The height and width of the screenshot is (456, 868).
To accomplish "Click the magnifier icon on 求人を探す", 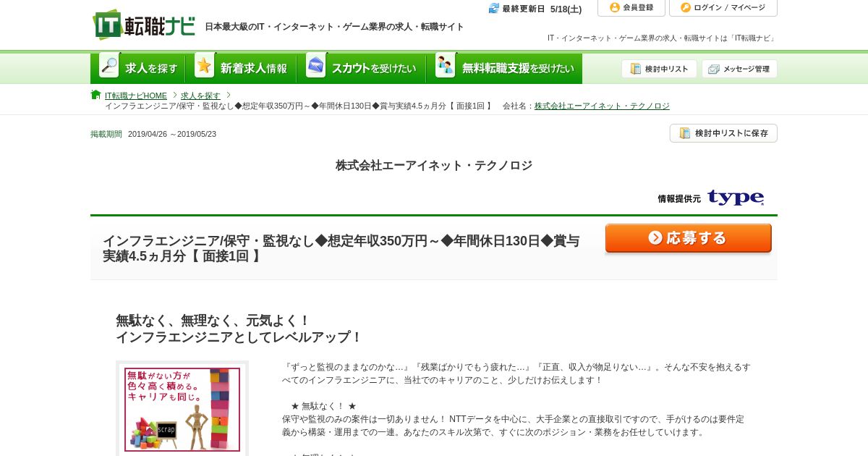I will [109, 66].
